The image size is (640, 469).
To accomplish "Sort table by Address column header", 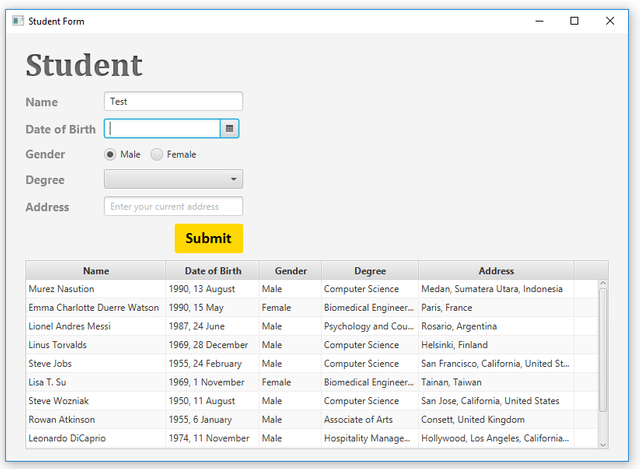I will click(x=496, y=271).
